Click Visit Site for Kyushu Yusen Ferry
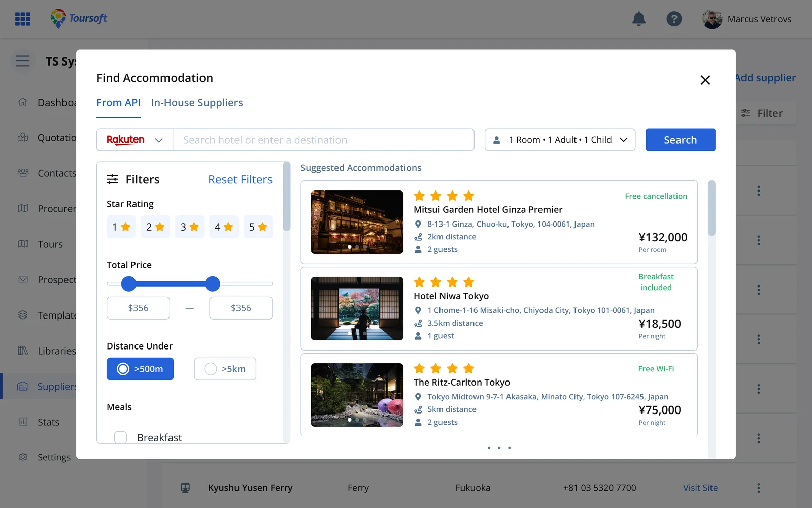812x508 pixels. 700,488
